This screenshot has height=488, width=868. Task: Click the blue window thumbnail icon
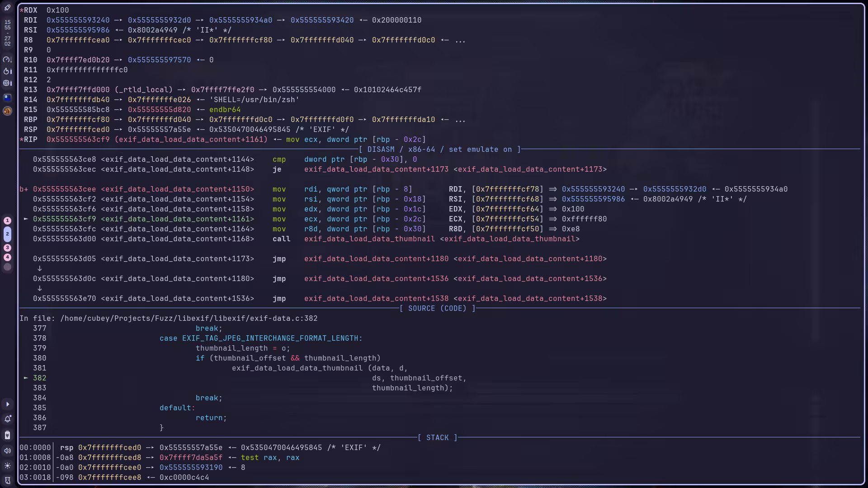click(7, 98)
